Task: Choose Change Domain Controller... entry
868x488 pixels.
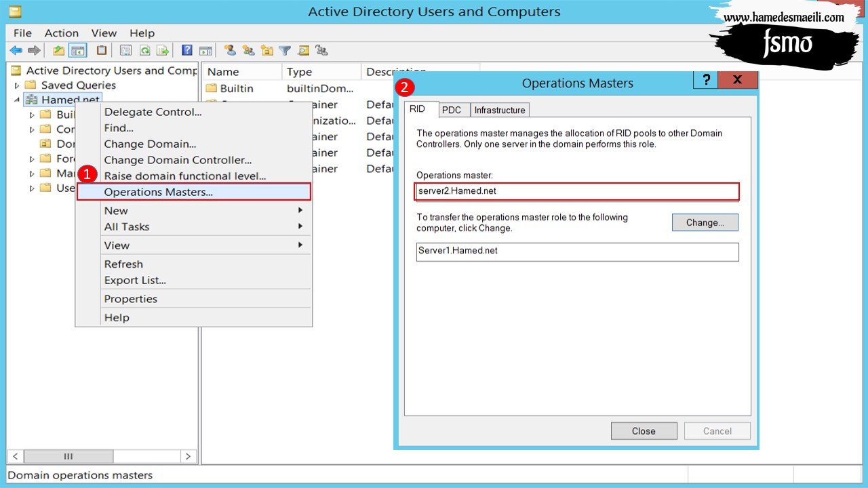Action: [x=193, y=160]
